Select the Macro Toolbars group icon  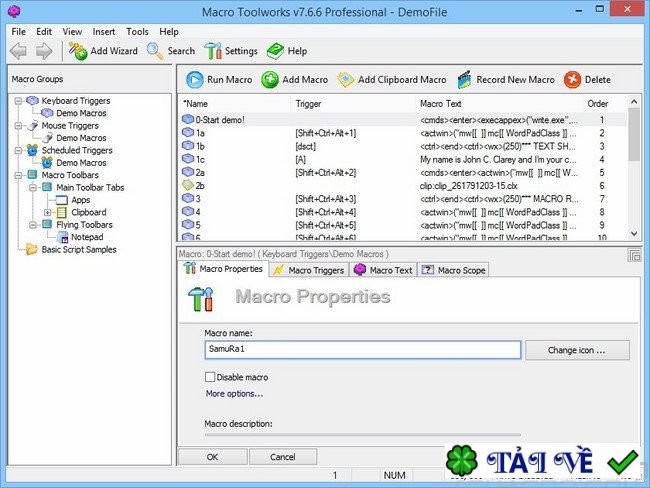(32, 175)
